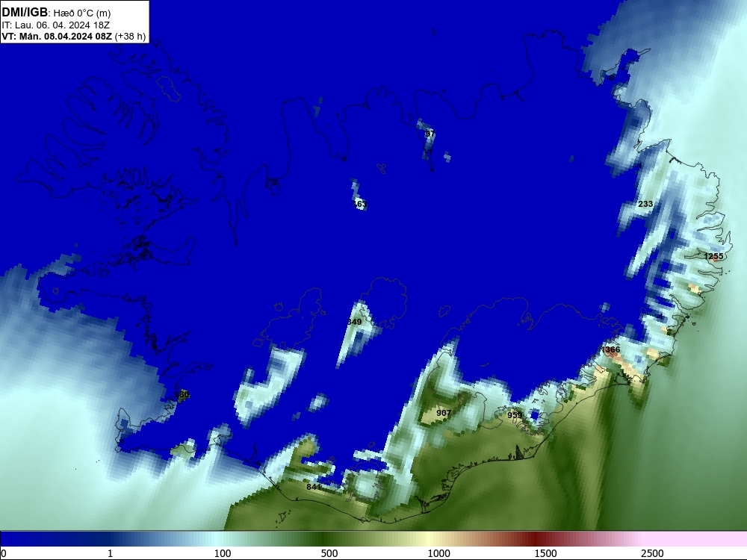
Task: Click the map value label 849
Action: click(354, 322)
